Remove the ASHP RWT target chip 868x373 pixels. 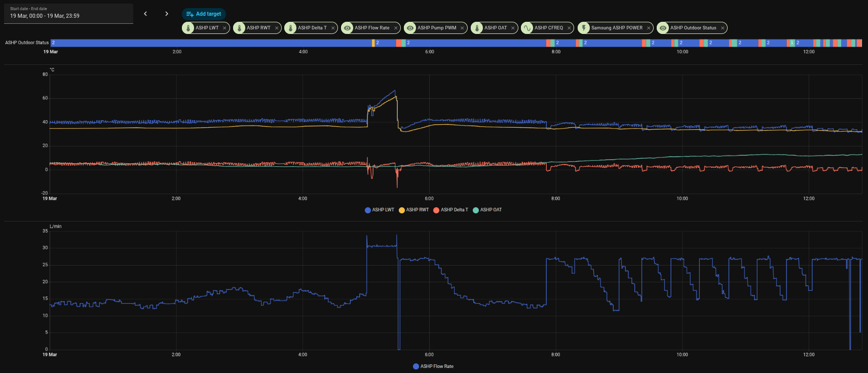click(x=277, y=28)
